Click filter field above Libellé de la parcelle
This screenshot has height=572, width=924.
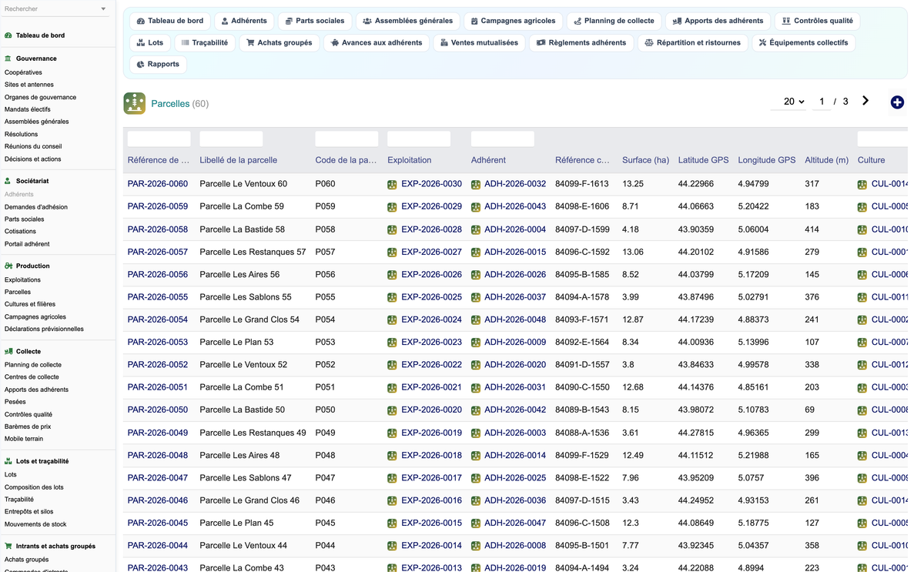click(231, 139)
